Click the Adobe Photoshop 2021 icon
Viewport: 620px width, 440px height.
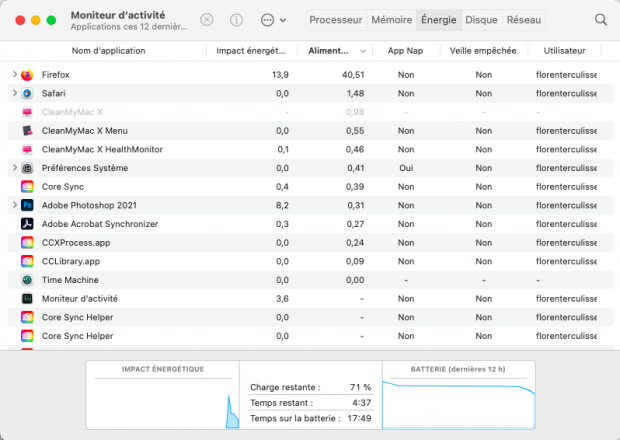(x=27, y=205)
